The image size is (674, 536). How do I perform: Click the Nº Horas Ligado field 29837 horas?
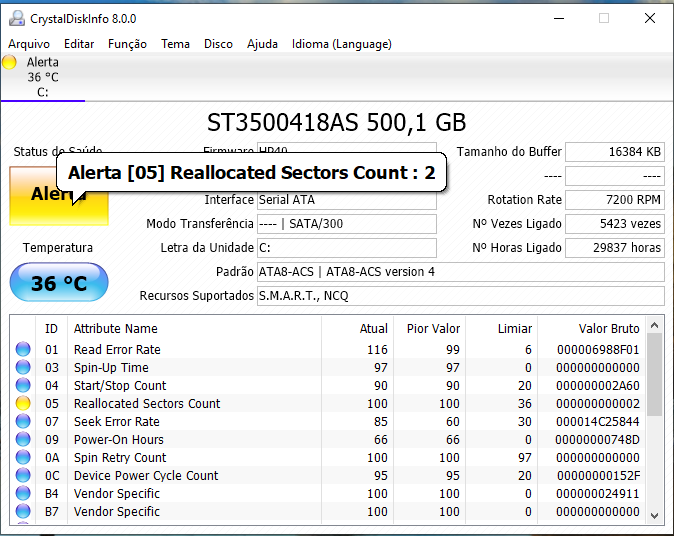point(615,248)
